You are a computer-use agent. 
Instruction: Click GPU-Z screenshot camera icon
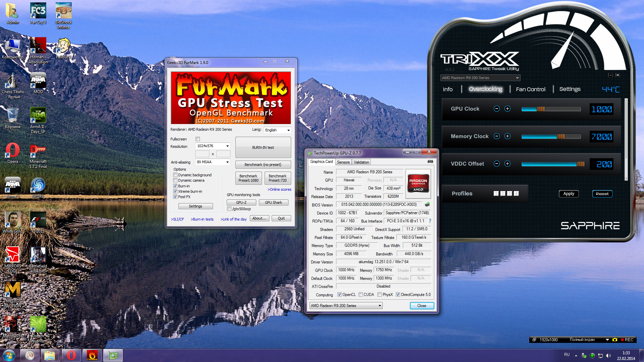(x=430, y=162)
